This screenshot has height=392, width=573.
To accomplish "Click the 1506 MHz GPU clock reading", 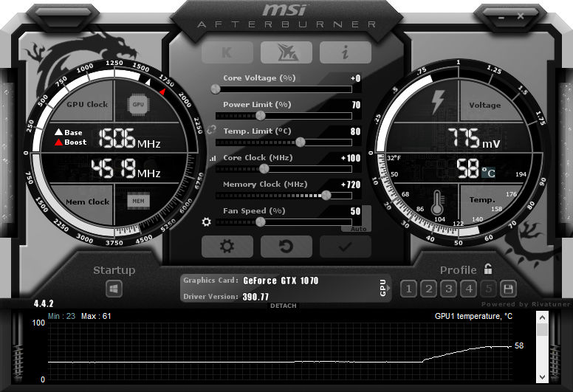I will tap(129, 139).
